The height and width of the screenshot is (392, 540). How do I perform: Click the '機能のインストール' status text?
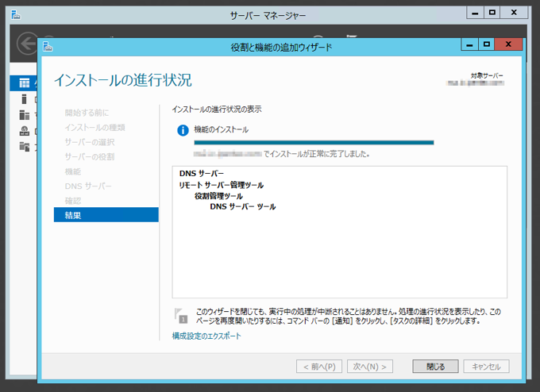221,130
